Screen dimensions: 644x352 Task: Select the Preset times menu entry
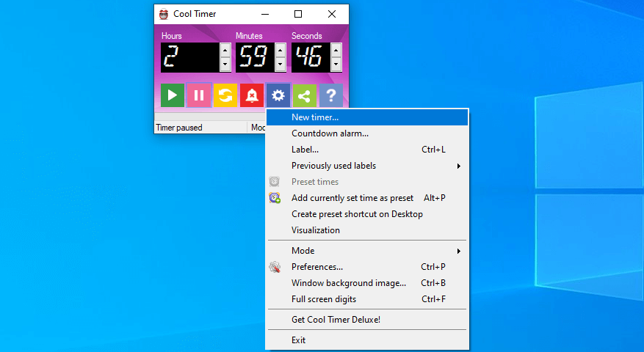pyautogui.click(x=367, y=182)
